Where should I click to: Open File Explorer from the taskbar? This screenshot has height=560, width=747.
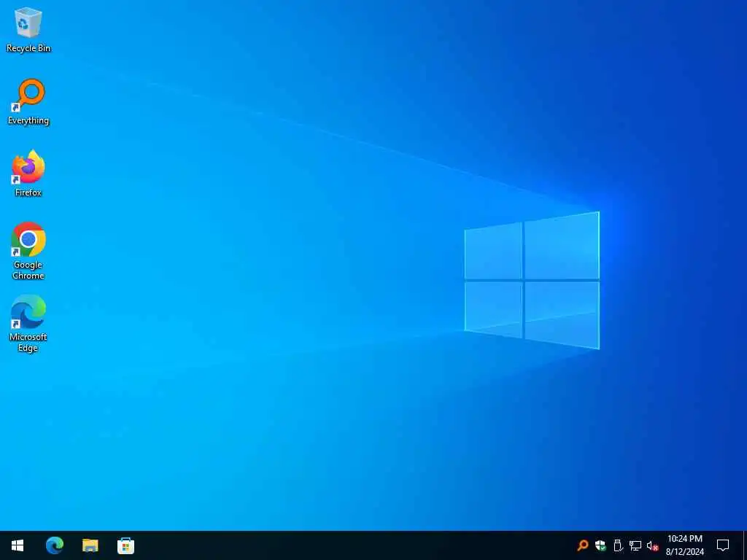pos(90,545)
